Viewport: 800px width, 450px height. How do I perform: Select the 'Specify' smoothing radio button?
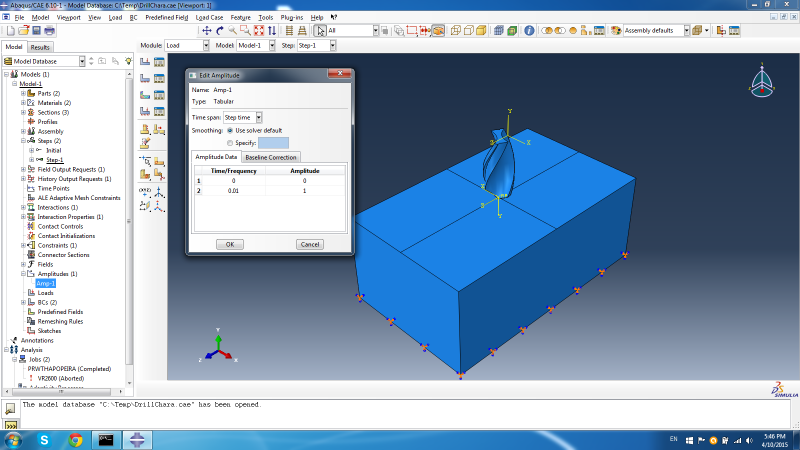click(230, 143)
